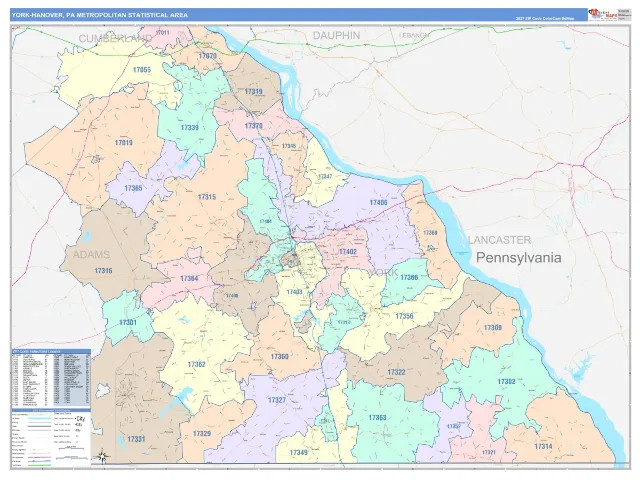Click ZIP code 17331 label
640x480 pixels.
[136, 439]
